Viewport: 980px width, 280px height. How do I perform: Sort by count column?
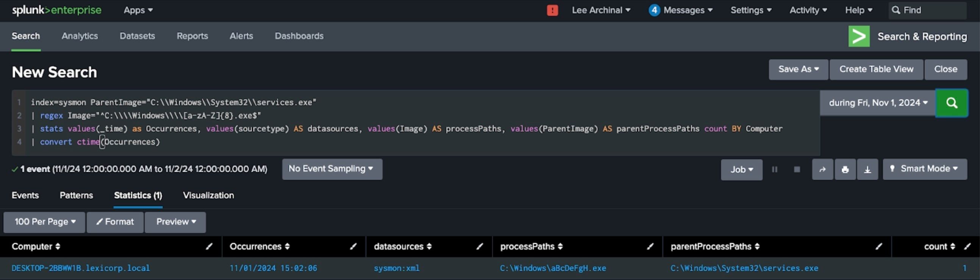coord(939,247)
